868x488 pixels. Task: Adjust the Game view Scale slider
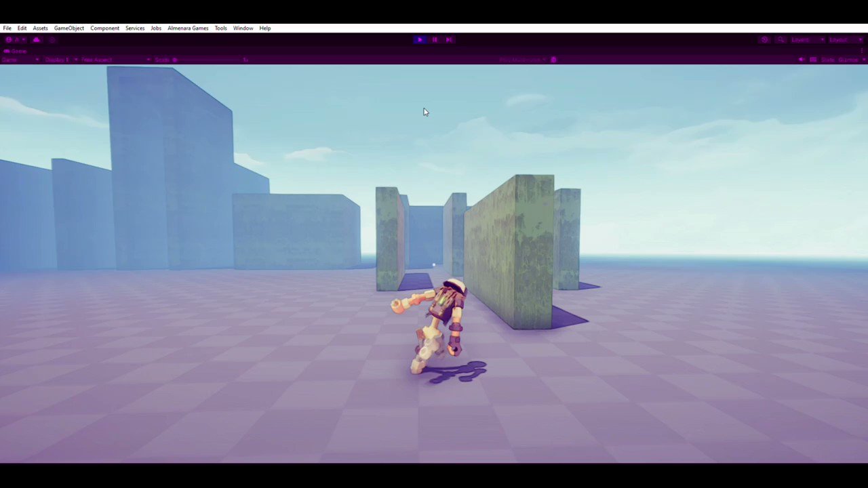(x=203, y=60)
